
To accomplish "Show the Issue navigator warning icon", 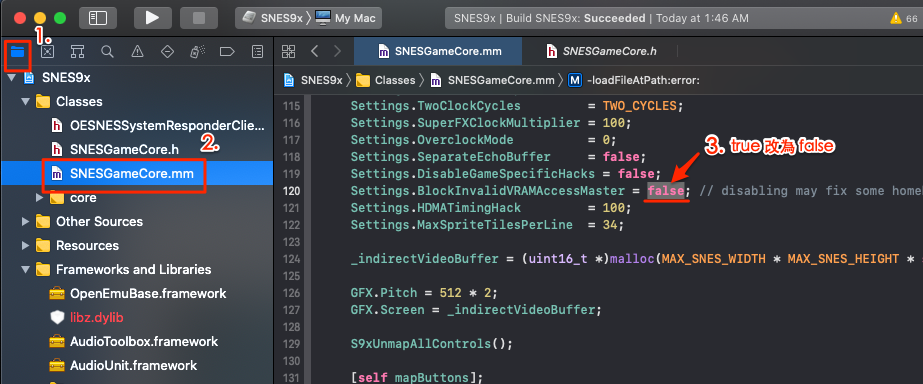I will coord(137,52).
